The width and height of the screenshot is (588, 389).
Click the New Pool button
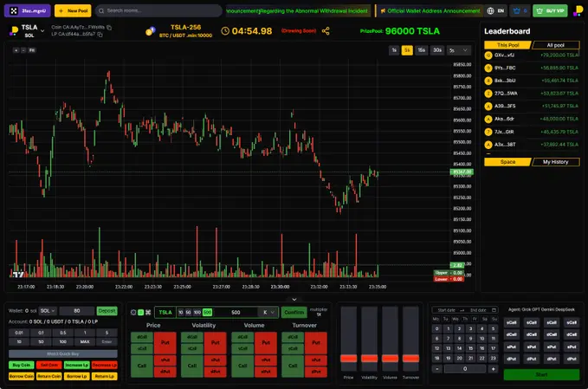click(x=73, y=11)
